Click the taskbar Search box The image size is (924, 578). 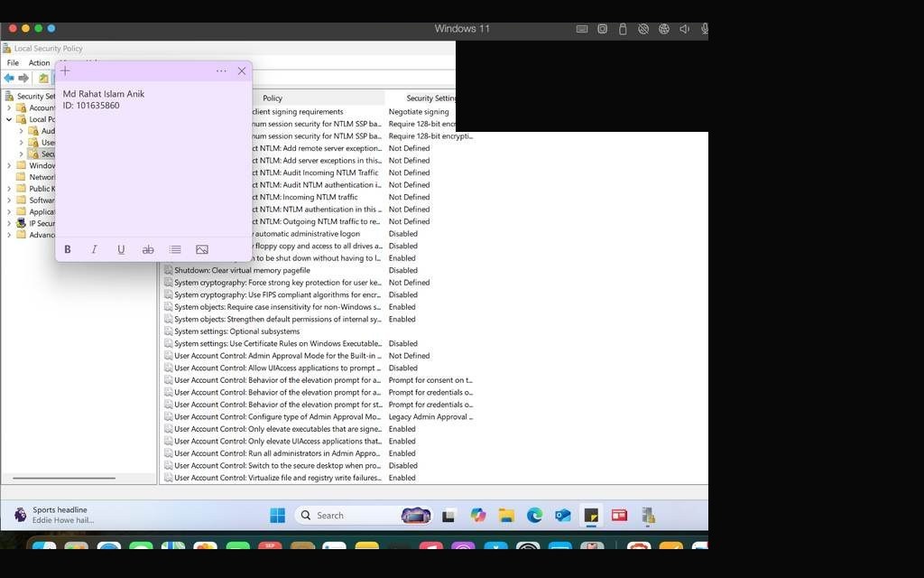pyautogui.click(x=349, y=516)
